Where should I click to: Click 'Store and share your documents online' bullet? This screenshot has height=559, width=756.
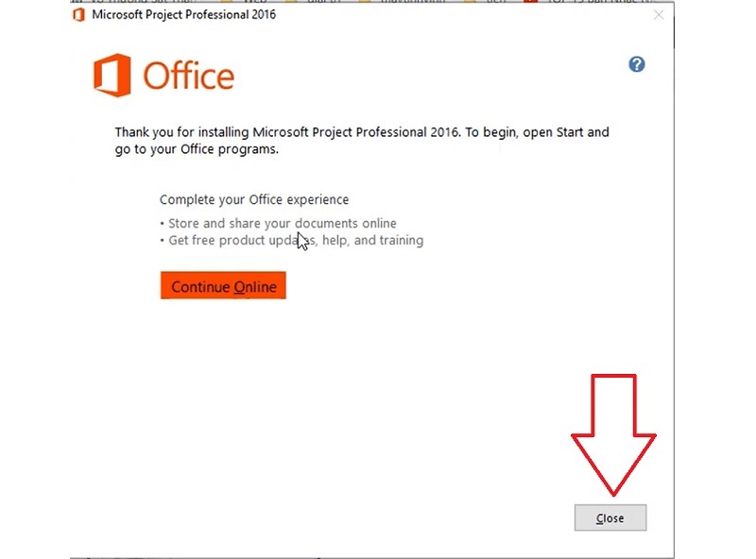pos(282,224)
